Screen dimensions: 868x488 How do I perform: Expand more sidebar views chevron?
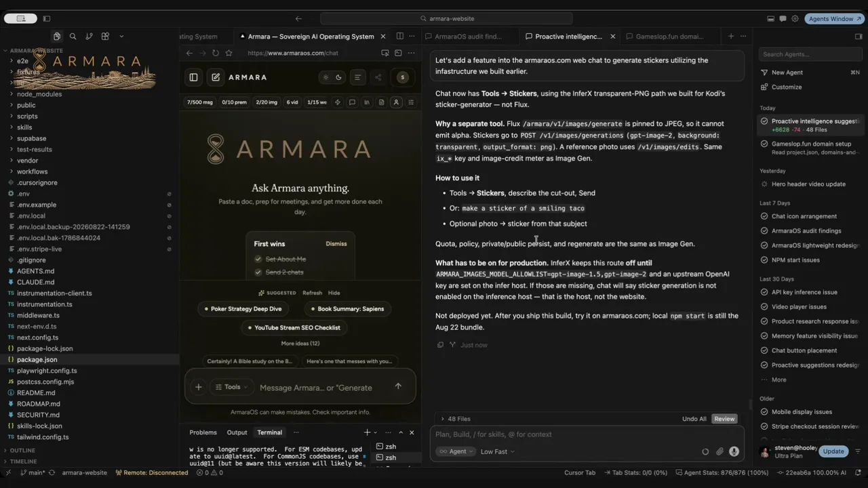121,37
